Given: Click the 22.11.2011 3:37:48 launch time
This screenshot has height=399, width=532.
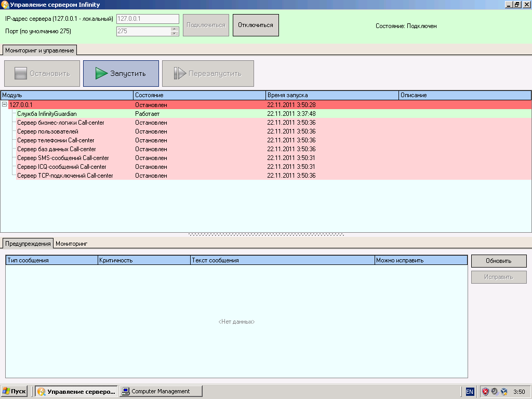Looking at the screenshot, I should click(291, 114).
